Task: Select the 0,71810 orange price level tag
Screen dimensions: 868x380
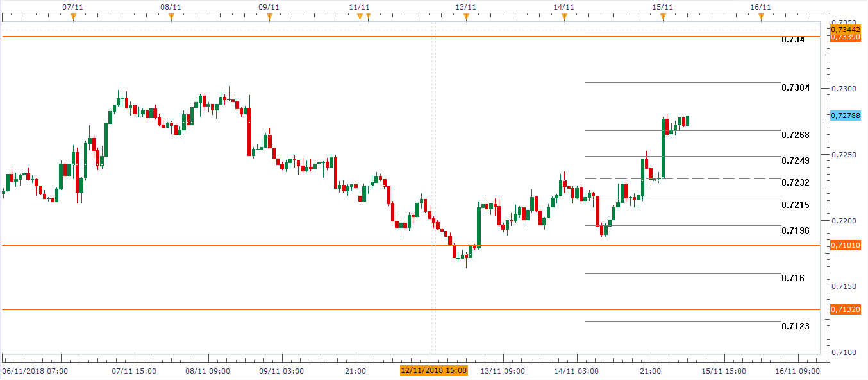Action: pyautogui.click(x=845, y=246)
